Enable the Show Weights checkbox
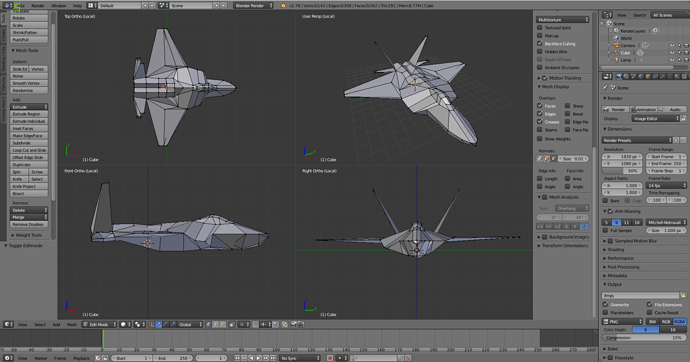The height and width of the screenshot is (362, 690). [540, 139]
